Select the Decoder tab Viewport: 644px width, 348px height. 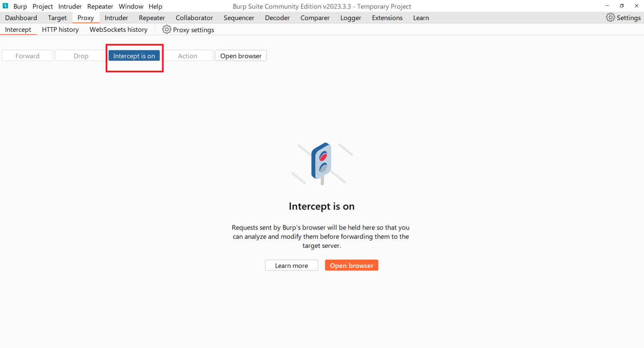(x=277, y=18)
